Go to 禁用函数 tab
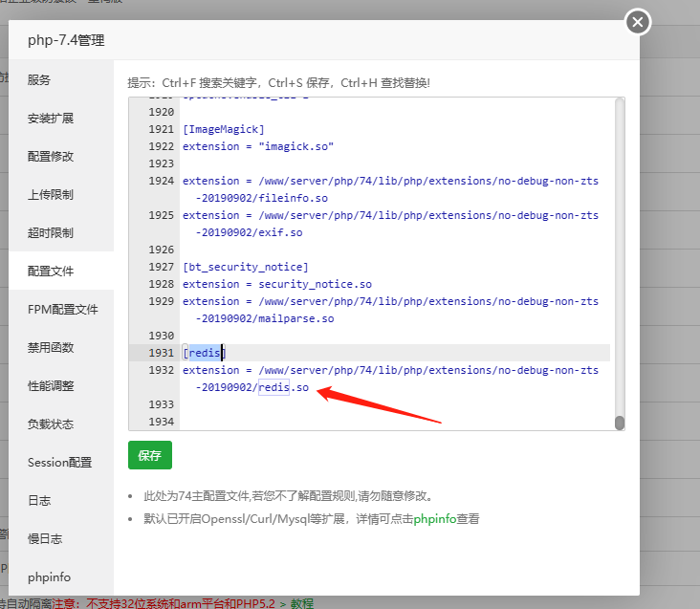700x609 pixels. [61, 348]
